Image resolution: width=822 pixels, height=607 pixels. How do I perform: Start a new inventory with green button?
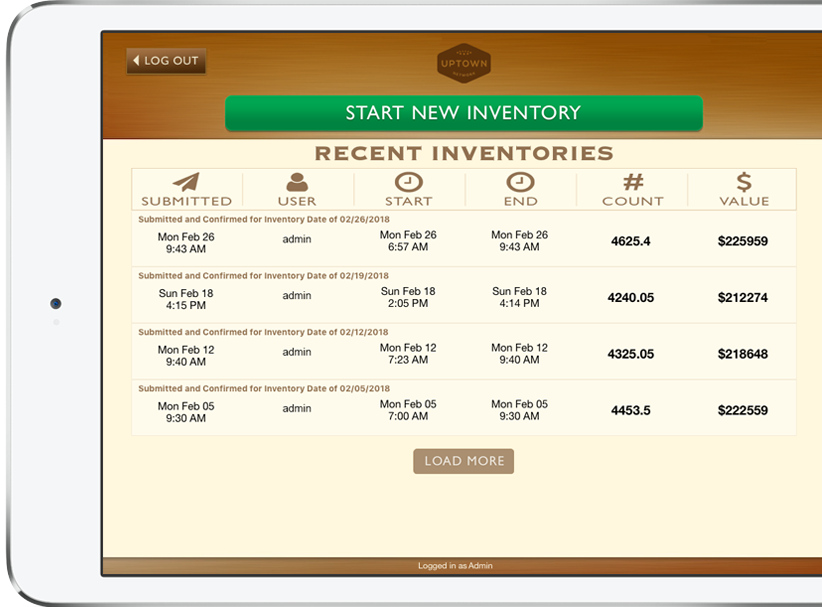[x=463, y=113]
